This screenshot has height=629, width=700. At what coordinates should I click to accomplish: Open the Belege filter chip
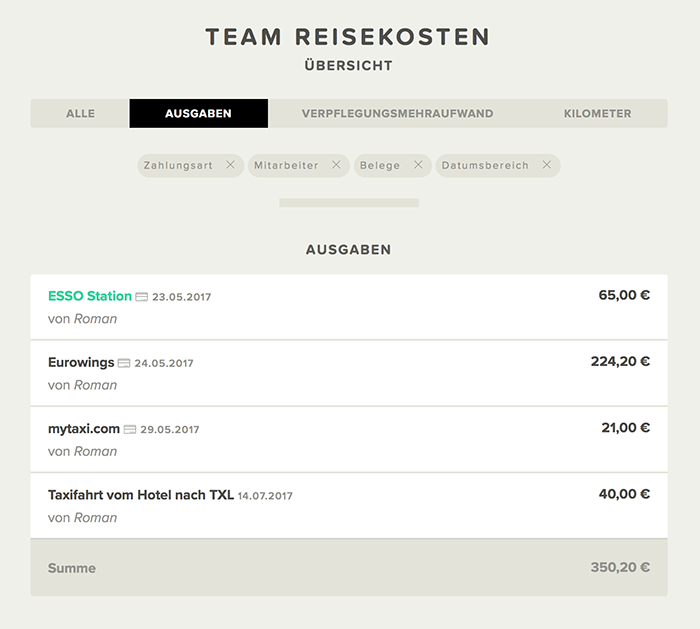tap(380, 166)
